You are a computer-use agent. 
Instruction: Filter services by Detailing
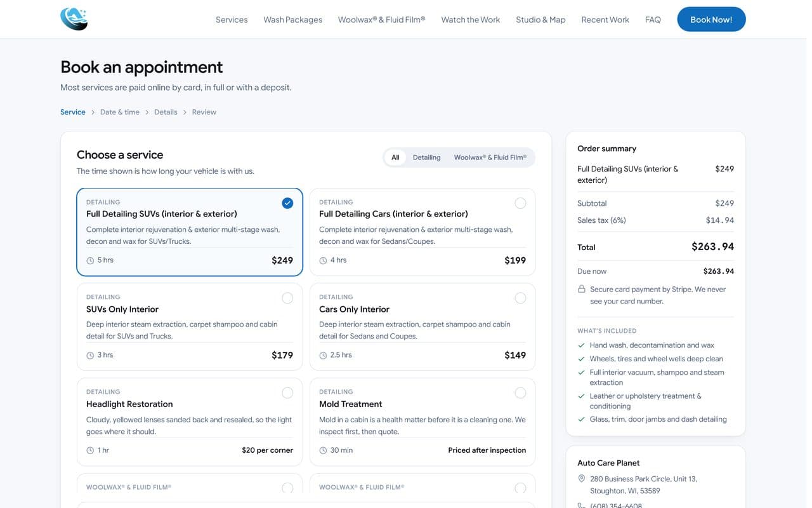pyautogui.click(x=427, y=157)
